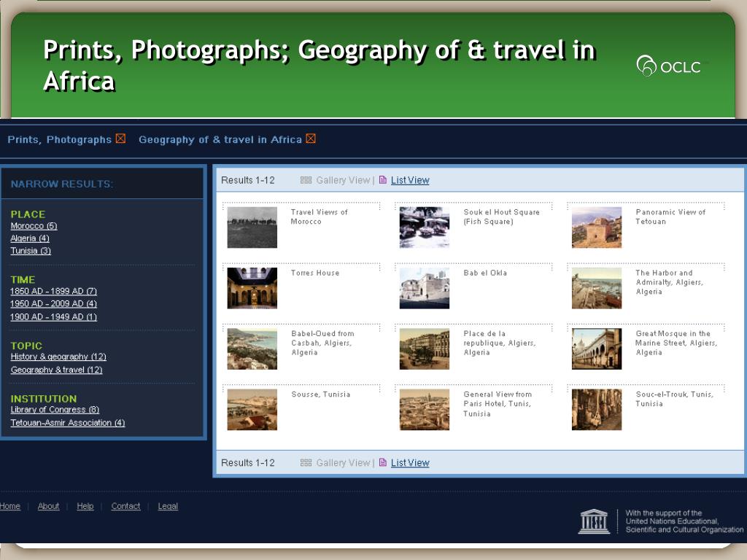
Task: Click General View from Paris Hotel title
Action: [x=498, y=404]
